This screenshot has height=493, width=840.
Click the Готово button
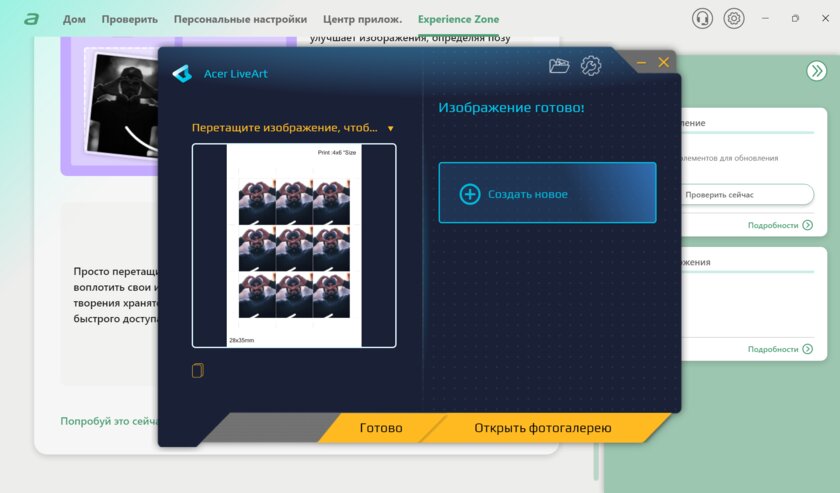(380, 428)
